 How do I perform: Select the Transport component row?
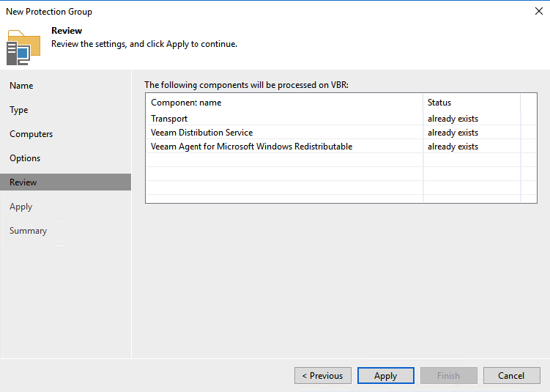coord(169,119)
